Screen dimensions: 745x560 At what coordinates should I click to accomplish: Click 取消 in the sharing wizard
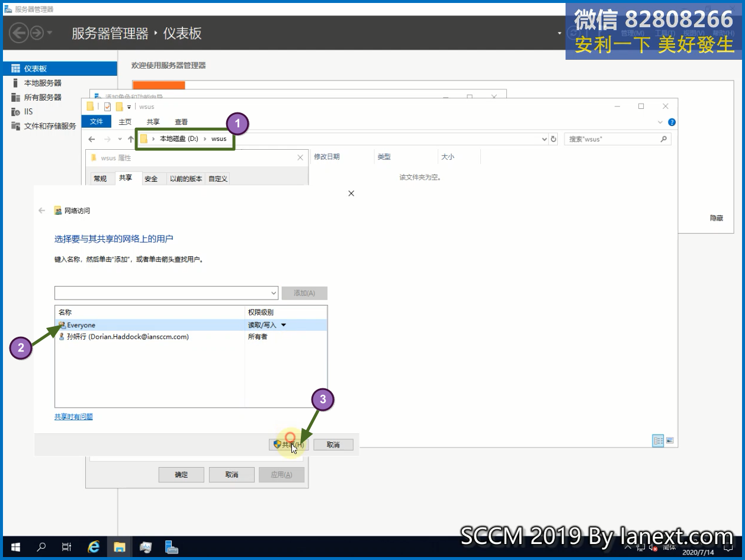pyautogui.click(x=333, y=445)
